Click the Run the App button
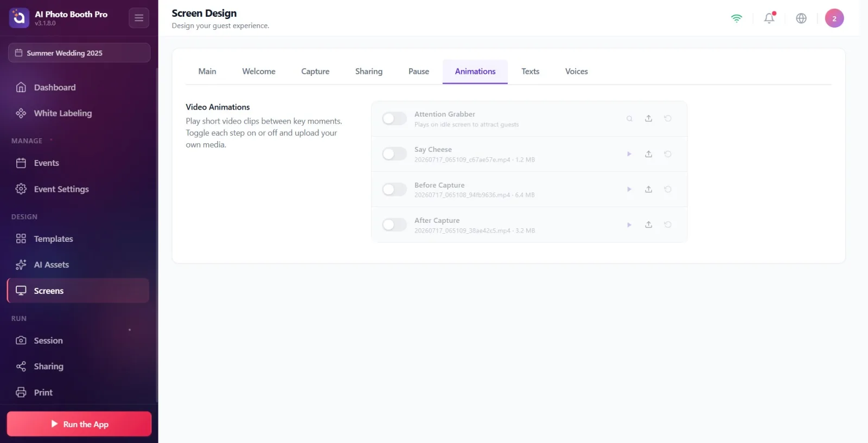Image resolution: width=868 pixels, height=443 pixels. (79, 424)
